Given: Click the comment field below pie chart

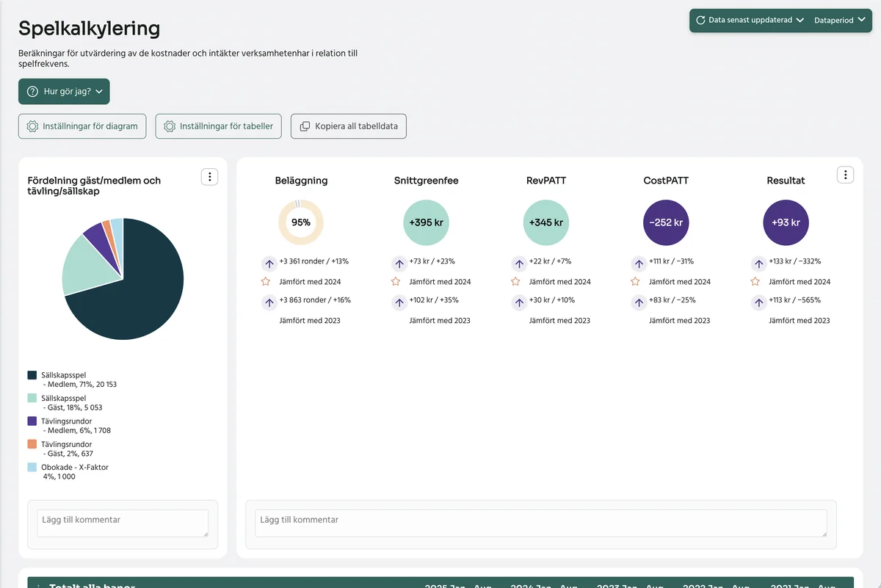Looking at the screenshot, I should tap(123, 524).
